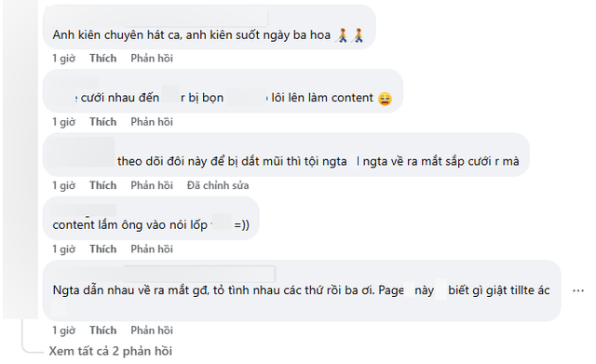Open the "1 giờ" timestamp of the first comment

[x=64, y=58]
